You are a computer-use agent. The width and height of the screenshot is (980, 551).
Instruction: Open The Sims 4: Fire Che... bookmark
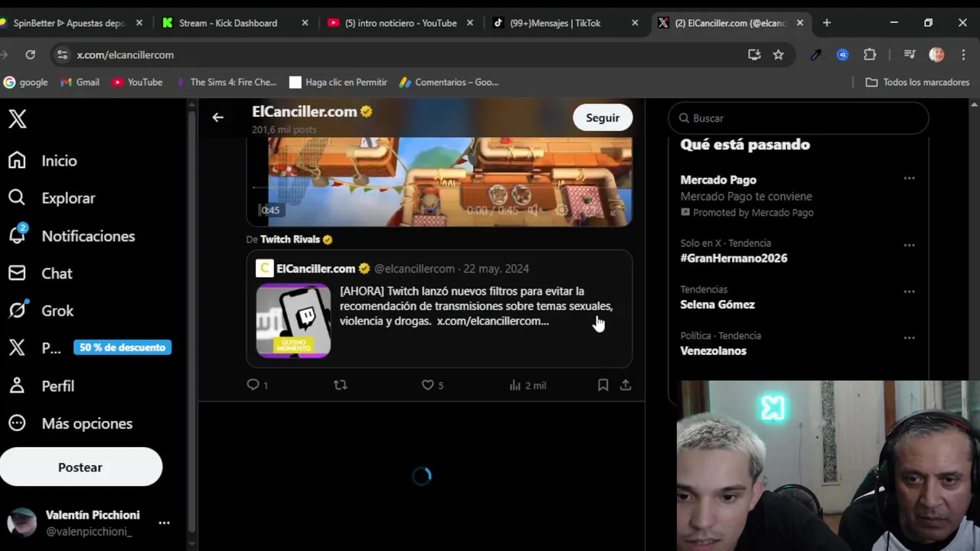click(226, 82)
